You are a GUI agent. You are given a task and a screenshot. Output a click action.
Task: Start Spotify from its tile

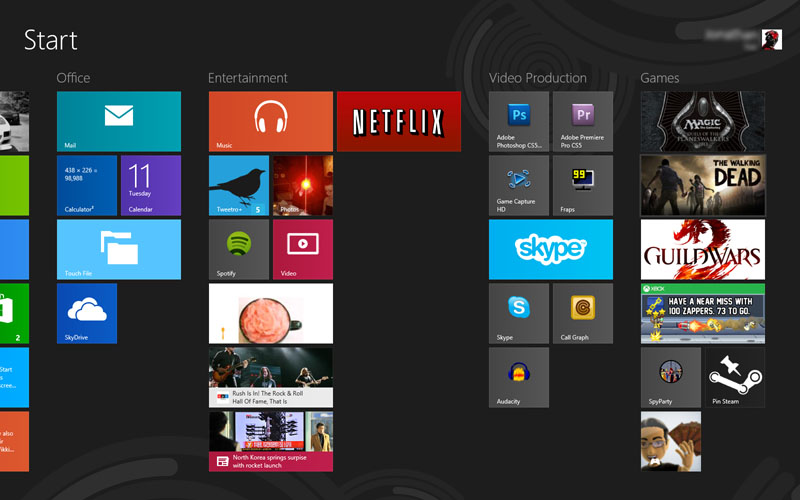[239, 249]
